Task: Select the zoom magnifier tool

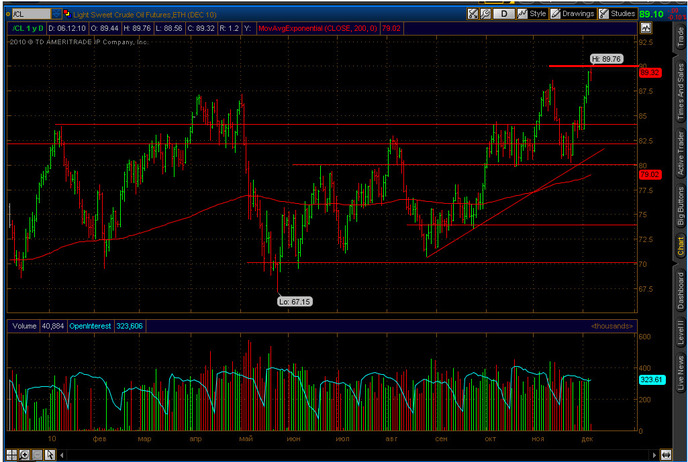Action: 24,455
